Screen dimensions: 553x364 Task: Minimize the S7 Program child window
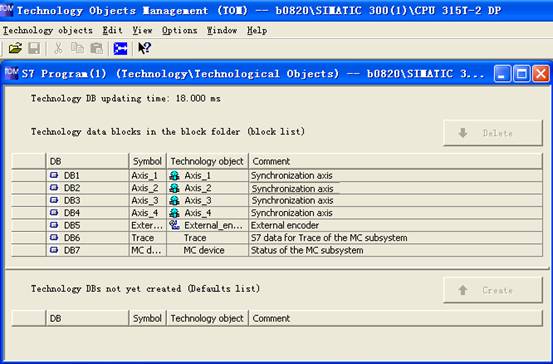click(502, 74)
